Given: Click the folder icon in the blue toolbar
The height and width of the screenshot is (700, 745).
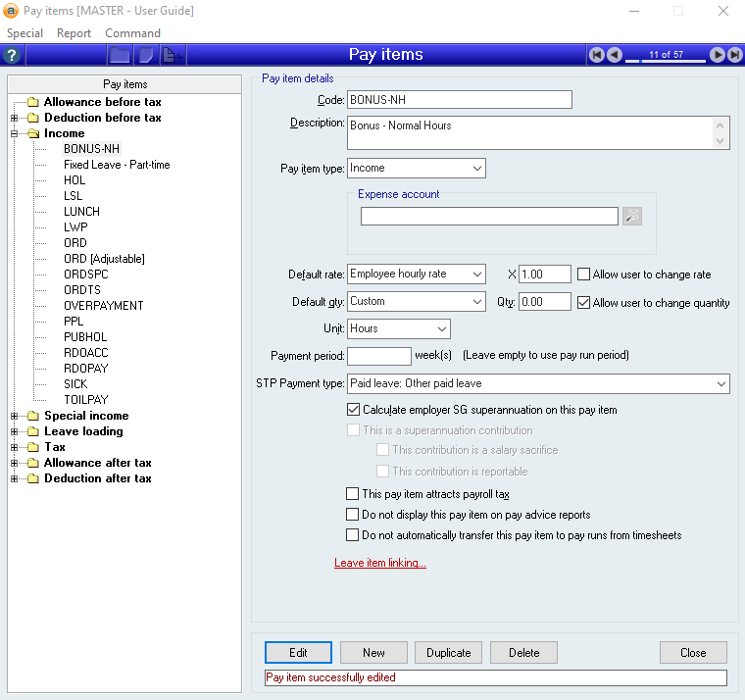Looking at the screenshot, I should pyautogui.click(x=120, y=55).
